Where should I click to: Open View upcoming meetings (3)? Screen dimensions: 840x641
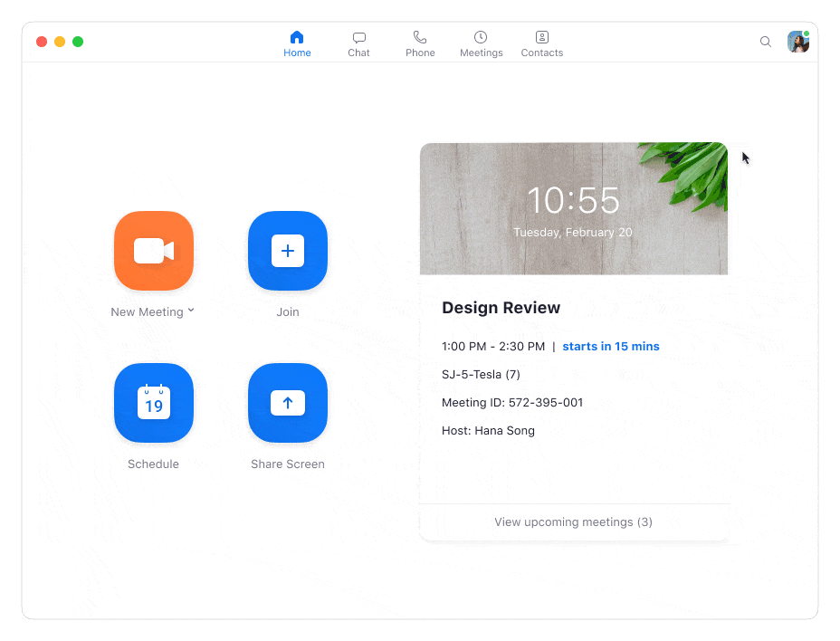[572, 521]
